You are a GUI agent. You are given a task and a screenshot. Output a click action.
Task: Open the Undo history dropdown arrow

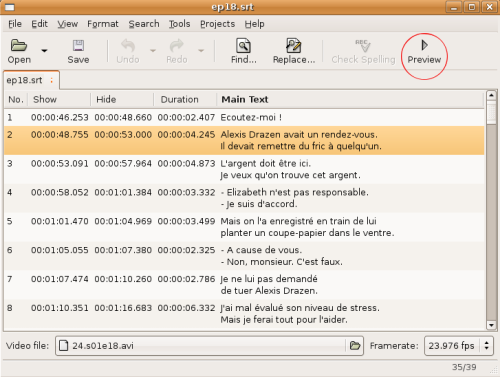tap(153, 51)
